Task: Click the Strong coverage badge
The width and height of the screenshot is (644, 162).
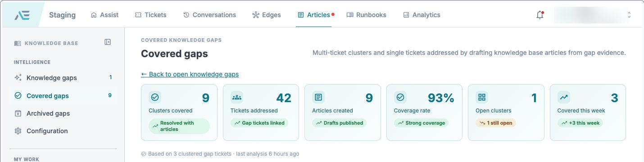Action: tap(421, 123)
